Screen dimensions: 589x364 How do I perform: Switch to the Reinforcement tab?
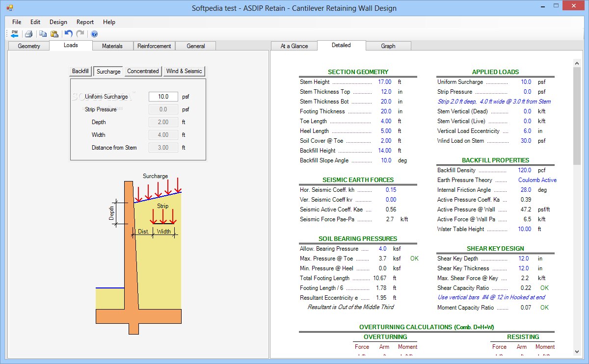[154, 46]
